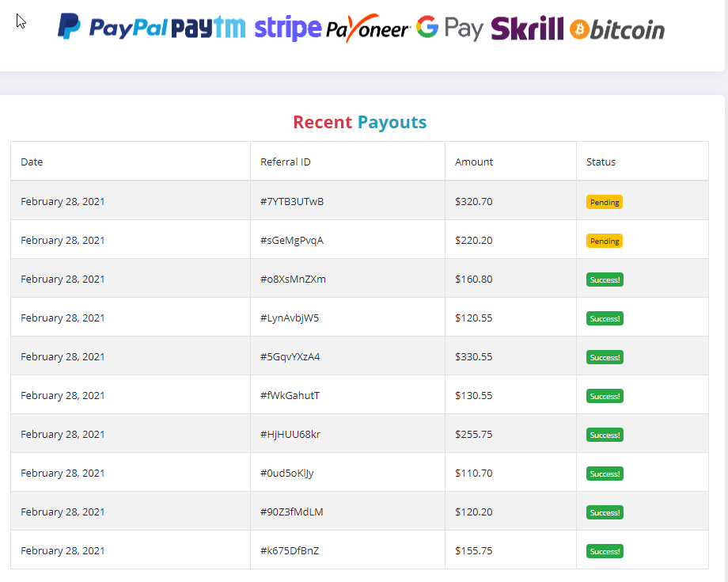Select referral ID #LynAvbjW5
This screenshot has height=582, width=728.
coord(290,318)
